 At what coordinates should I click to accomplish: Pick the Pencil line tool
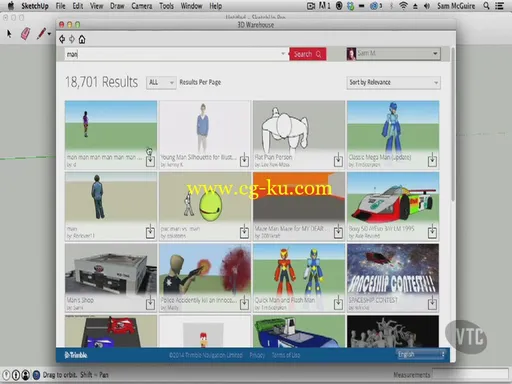tap(41, 33)
